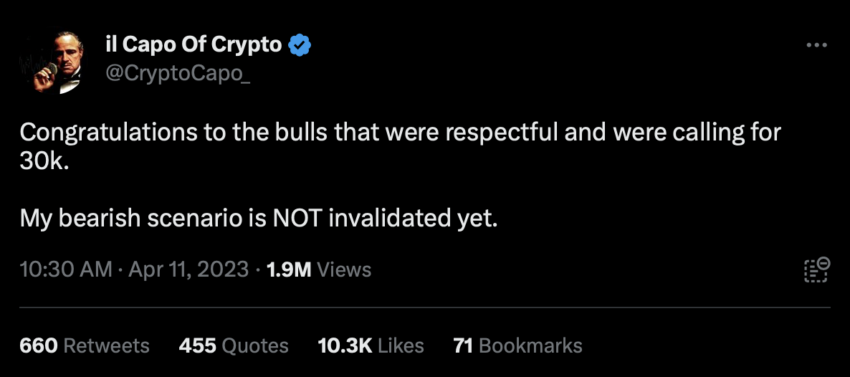The width and height of the screenshot is (850, 377).
Task: Open the three-dot more options menu
Action: pos(817,46)
